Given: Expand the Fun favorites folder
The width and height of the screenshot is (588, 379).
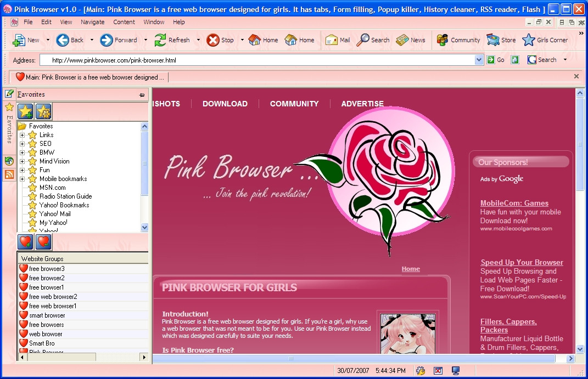Looking at the screenshot, I should tap(22, 170).
